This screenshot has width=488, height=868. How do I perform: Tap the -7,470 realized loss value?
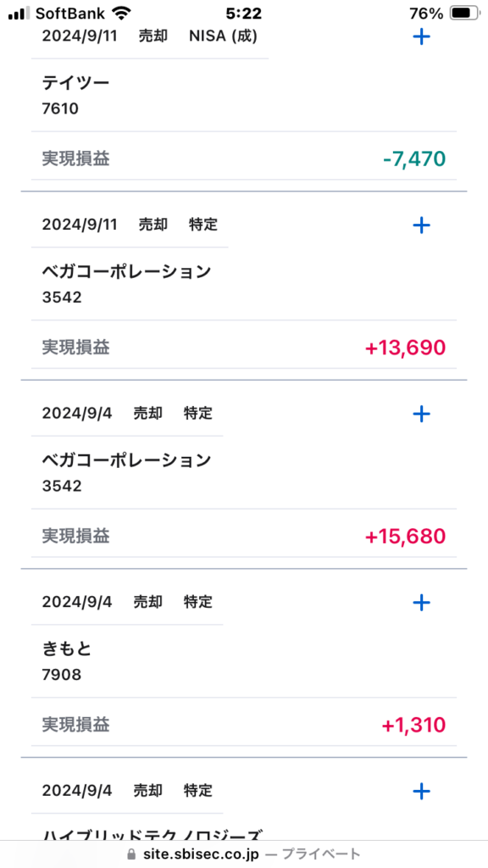pos(414,159)
